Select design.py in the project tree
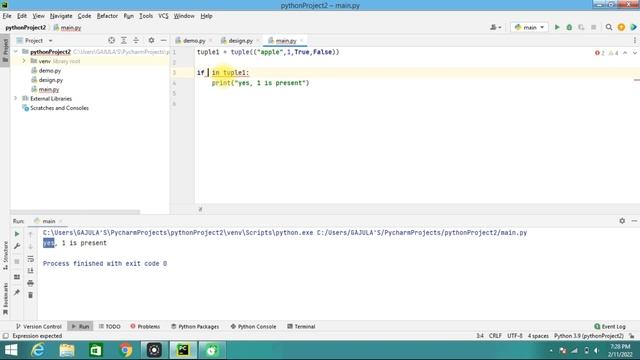The width and height of the screenshot is (640, 360). [x=51, y=80]
